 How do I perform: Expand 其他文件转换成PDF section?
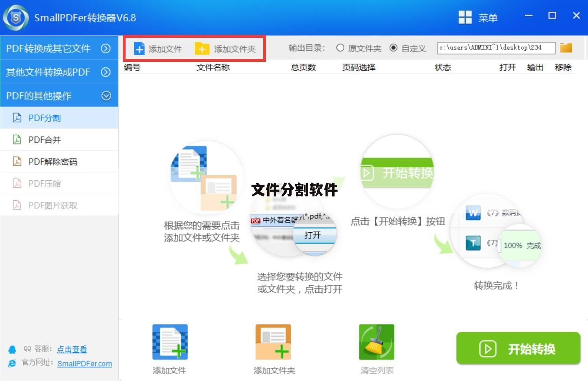pos(59,72)
